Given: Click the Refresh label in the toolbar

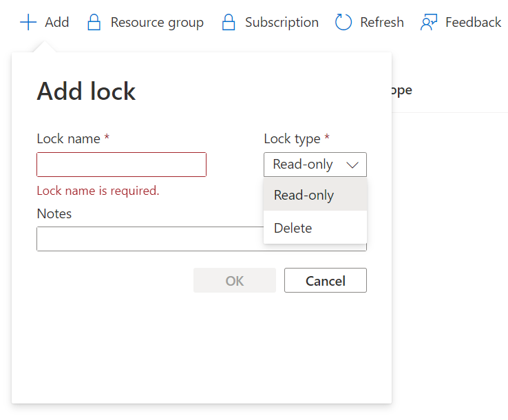Looking at the screenshot, I should [x=382, y=22].
